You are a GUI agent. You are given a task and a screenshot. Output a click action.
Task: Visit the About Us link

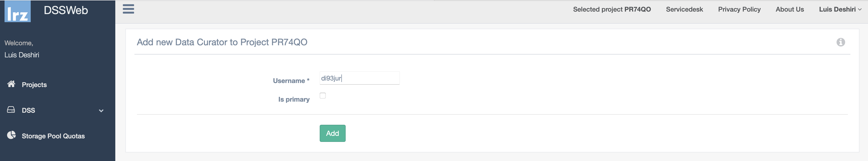pyautogui.click(x=790, y=9)
